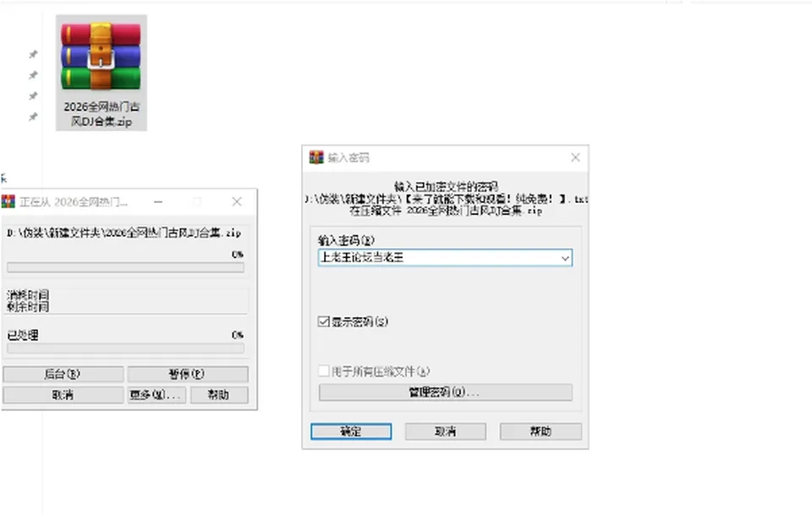Click the third pin icon in the sidebar
Screen dimensions: 812x516
tap(33, 96)
